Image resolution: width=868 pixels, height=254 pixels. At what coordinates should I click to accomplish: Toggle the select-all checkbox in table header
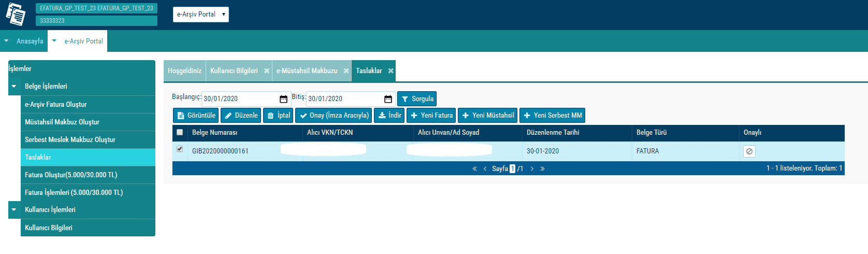coord(180,132)
